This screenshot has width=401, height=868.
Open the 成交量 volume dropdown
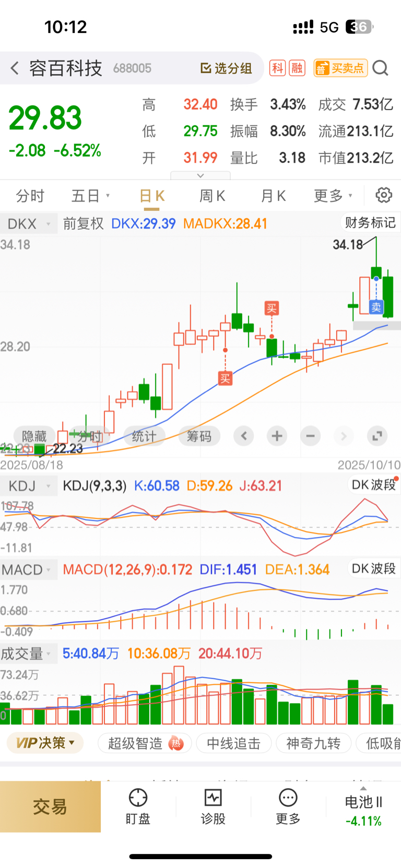tap(29, 653)
